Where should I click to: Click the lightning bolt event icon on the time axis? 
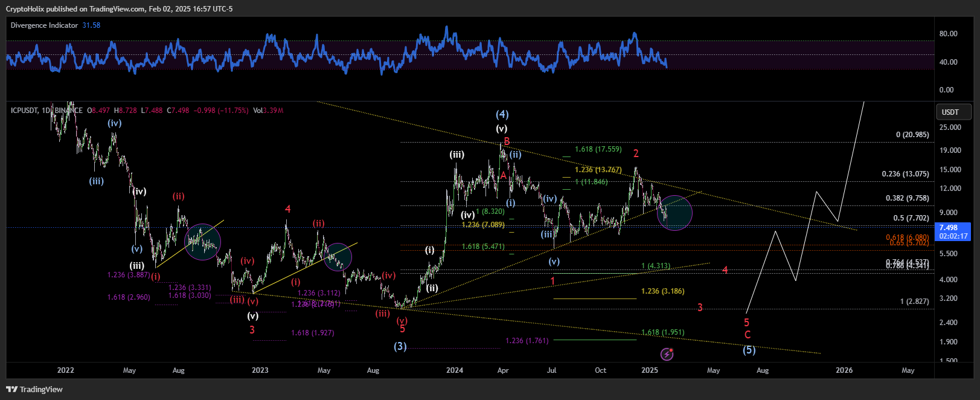point(667,354)
